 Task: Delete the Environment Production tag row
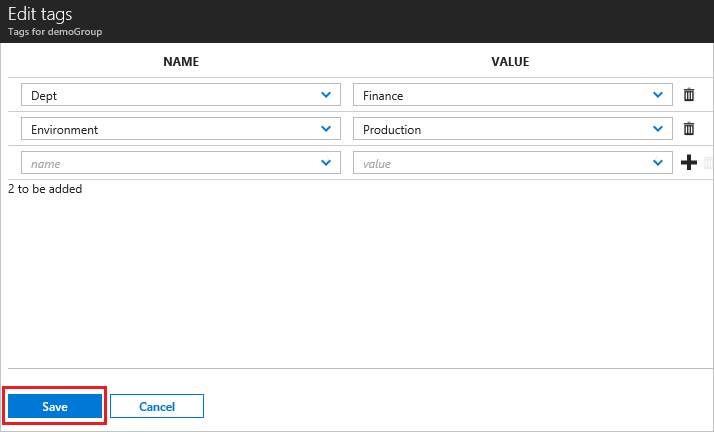point(689,129)
